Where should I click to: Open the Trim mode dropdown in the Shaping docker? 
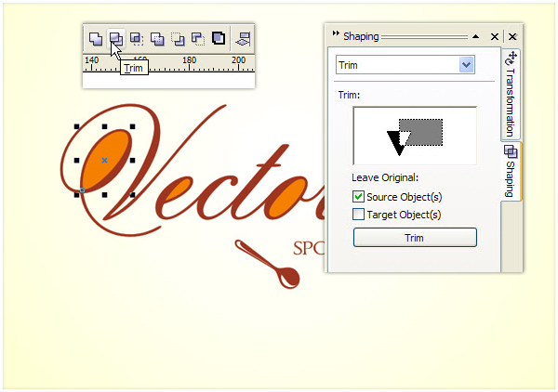[x=467, y=65]
